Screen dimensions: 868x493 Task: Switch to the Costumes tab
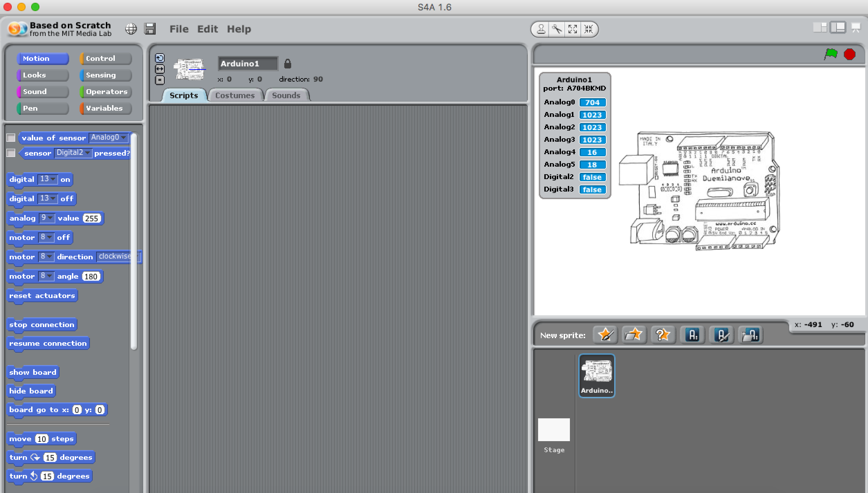(x=235, y=95)
